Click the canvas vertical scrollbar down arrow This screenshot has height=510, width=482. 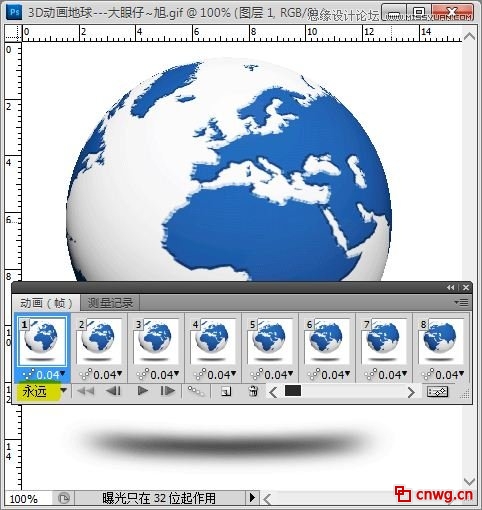[x=469, y=481]
